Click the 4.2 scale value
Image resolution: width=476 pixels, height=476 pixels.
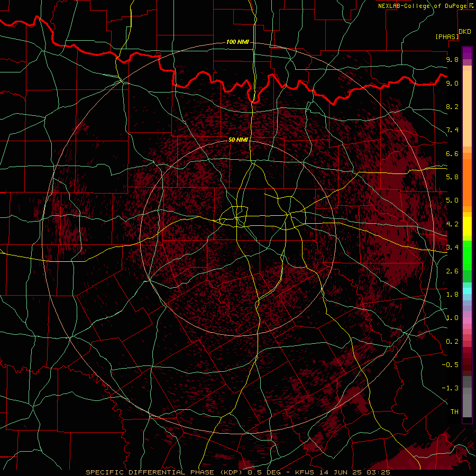click(x=452, y=224)
